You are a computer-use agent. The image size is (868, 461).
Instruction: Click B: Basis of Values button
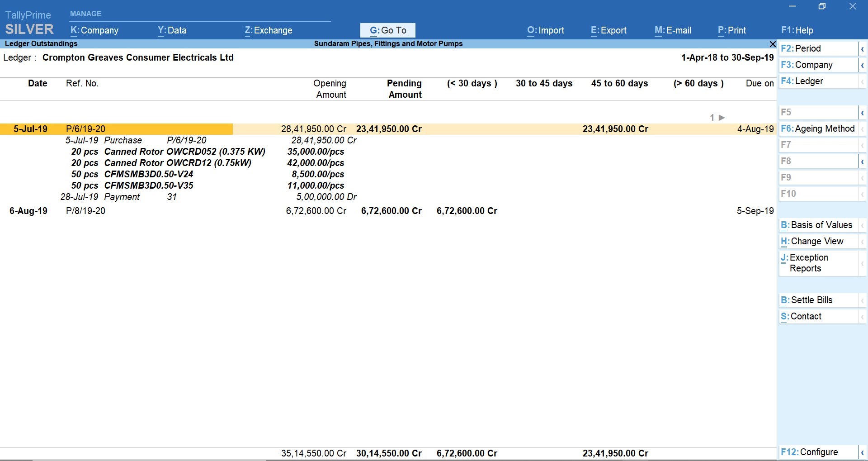(x=818, y=225)
